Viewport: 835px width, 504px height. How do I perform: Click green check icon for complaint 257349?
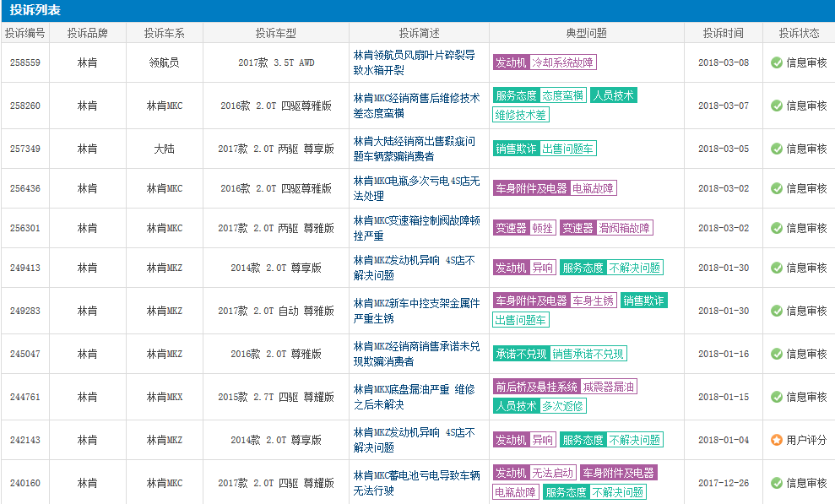[x=777, y=149]
